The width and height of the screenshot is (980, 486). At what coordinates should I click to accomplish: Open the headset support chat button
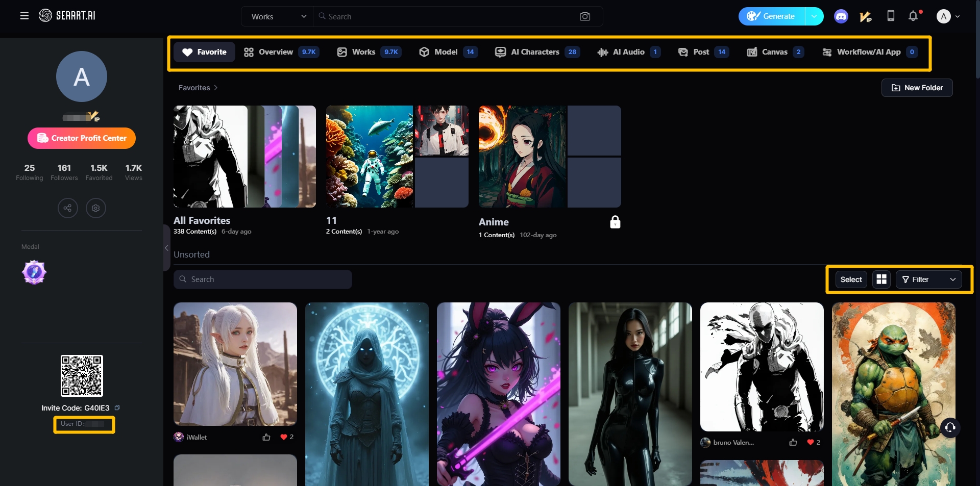(950, 427)
